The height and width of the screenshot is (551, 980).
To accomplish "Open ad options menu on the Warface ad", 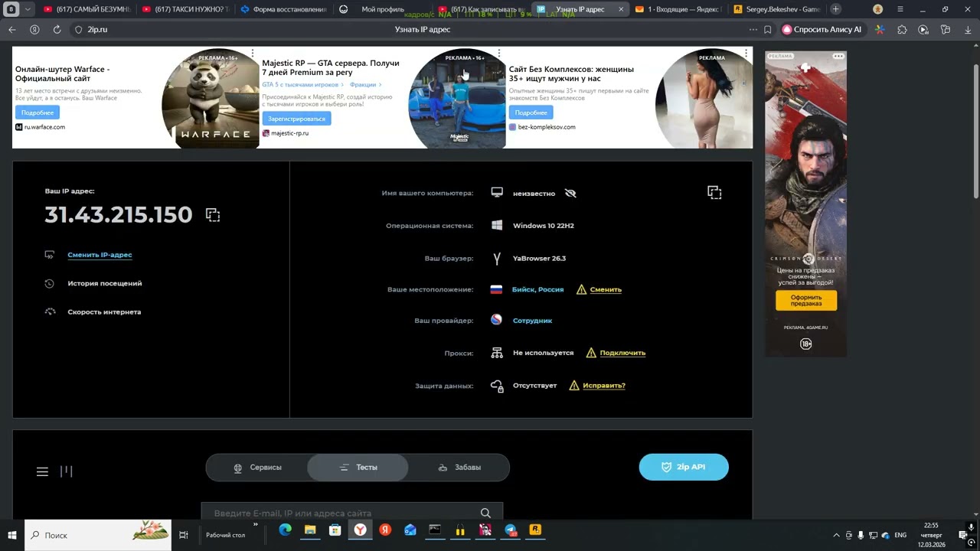I will (253, 54).
